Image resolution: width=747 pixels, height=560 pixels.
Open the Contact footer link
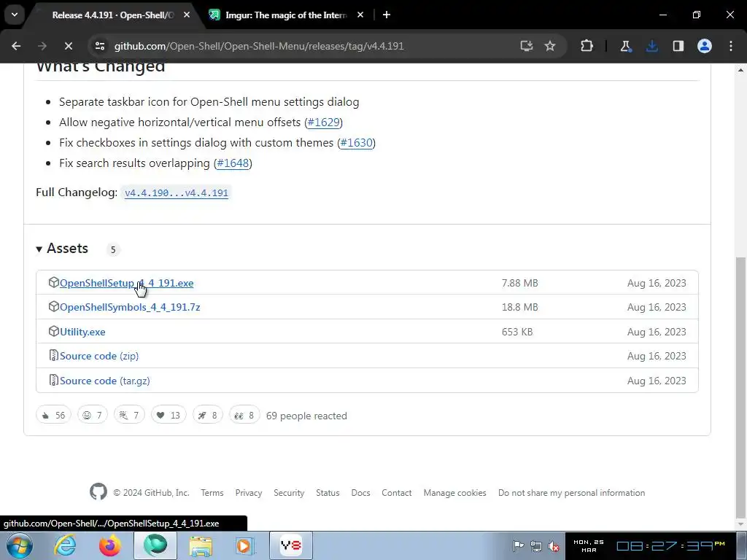pyautogui.click(x=396, y=493)
